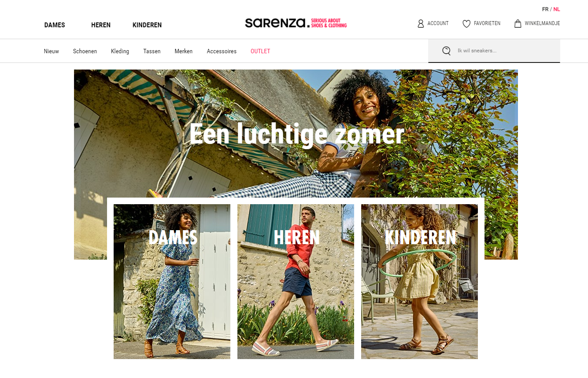This screenshot has height=378, width=588.
Task: Click the search magnifier icon
Action: coord(446,51)
